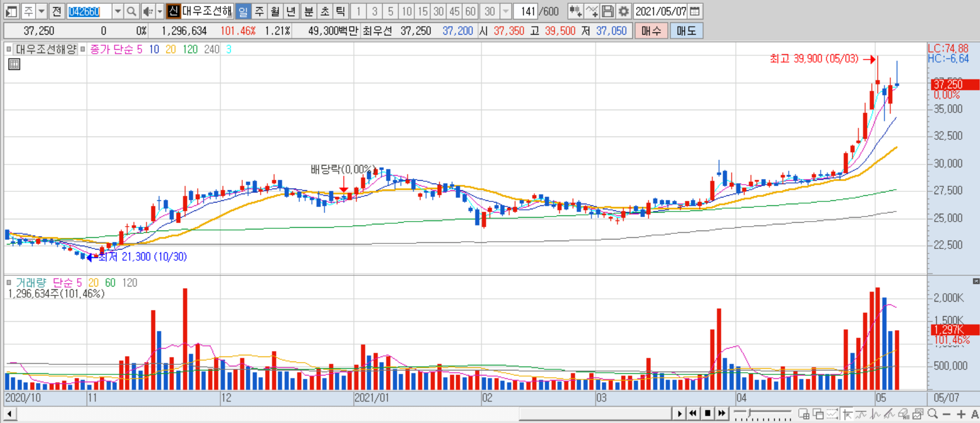Screen dimensions: 980x423
Task: Click the pencil drawing tool icon
Action: (x=889, y=414)
